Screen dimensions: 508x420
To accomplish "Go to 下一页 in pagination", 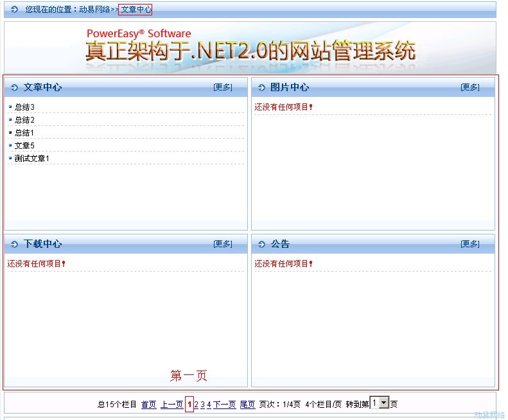I will coord(224,405).
